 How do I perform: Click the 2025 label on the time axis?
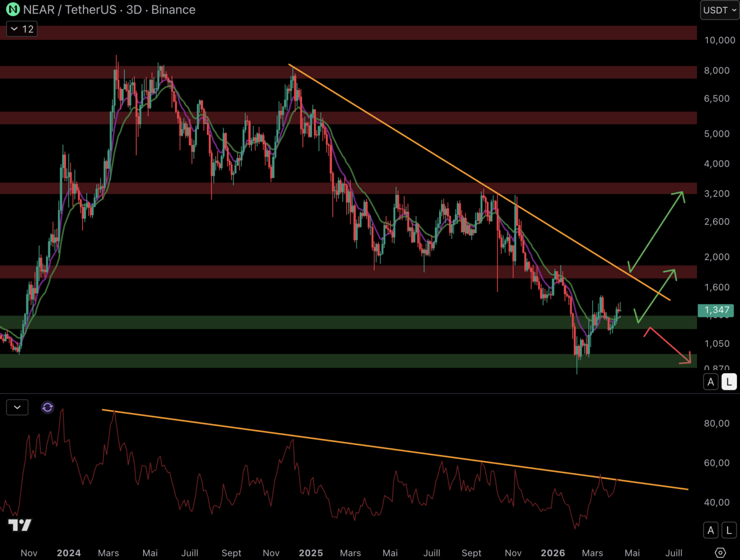(311, 553)
